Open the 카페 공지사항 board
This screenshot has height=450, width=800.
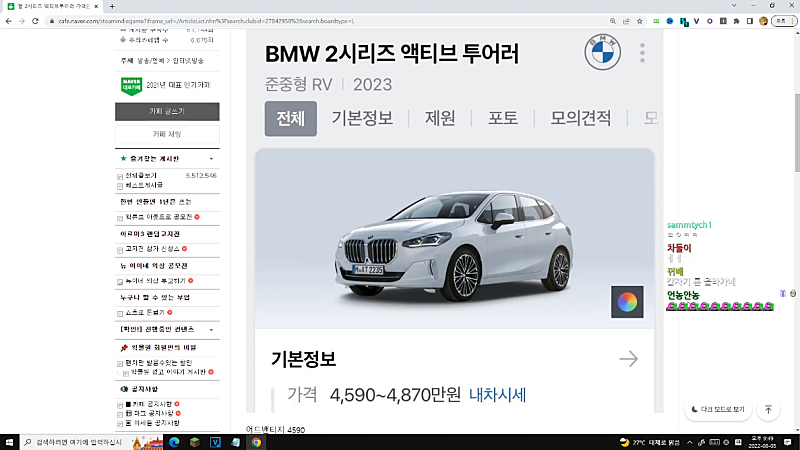(149, 404)
